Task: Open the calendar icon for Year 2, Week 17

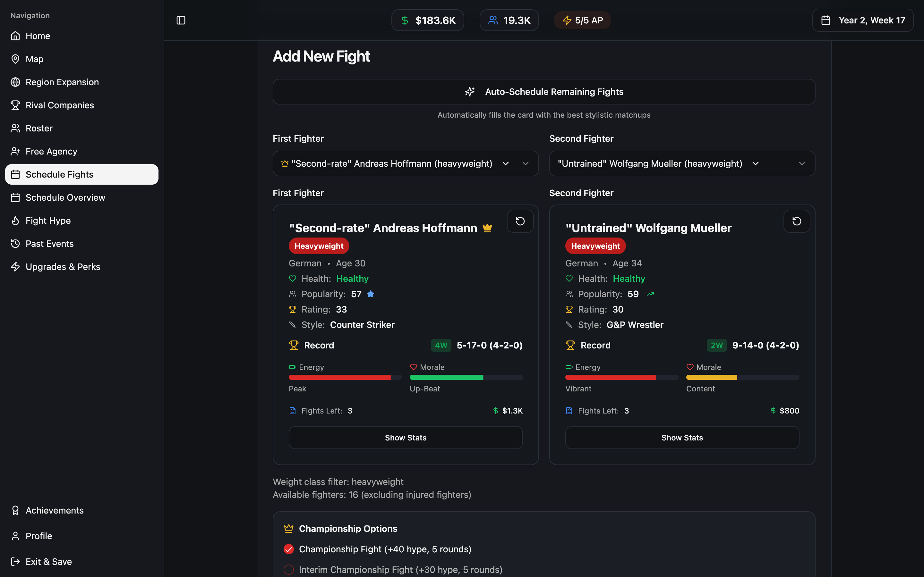Action: [x=826, y=20]
